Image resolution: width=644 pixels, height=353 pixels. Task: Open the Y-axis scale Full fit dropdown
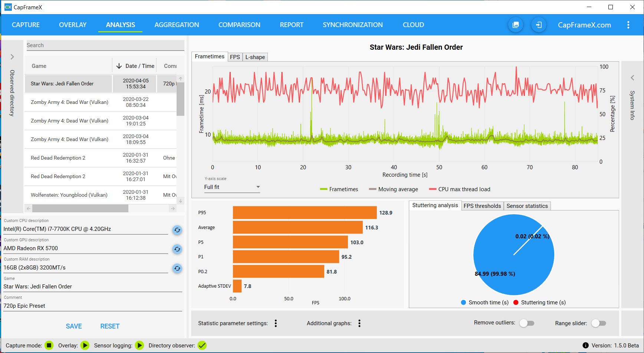[x=232, y=187]
